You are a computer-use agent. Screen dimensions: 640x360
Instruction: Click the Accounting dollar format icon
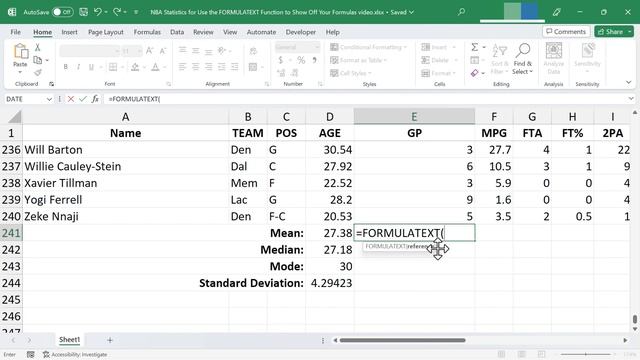tap(281, 60)
